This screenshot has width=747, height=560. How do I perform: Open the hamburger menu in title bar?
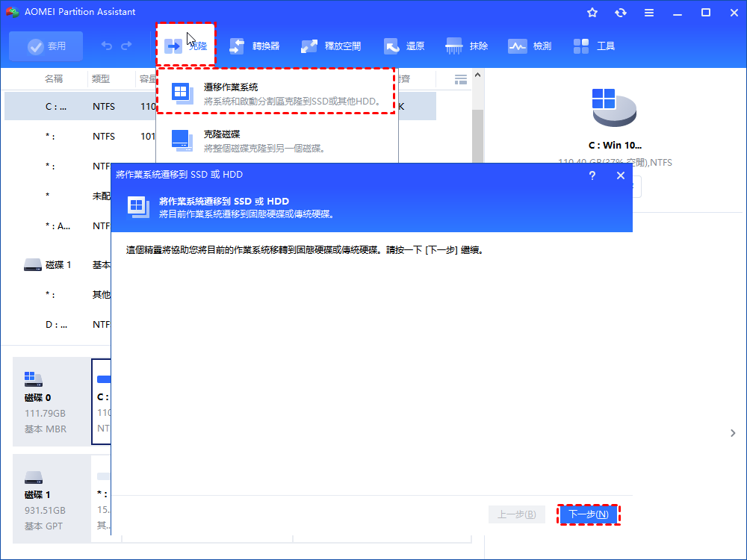[x=649, y=13]
